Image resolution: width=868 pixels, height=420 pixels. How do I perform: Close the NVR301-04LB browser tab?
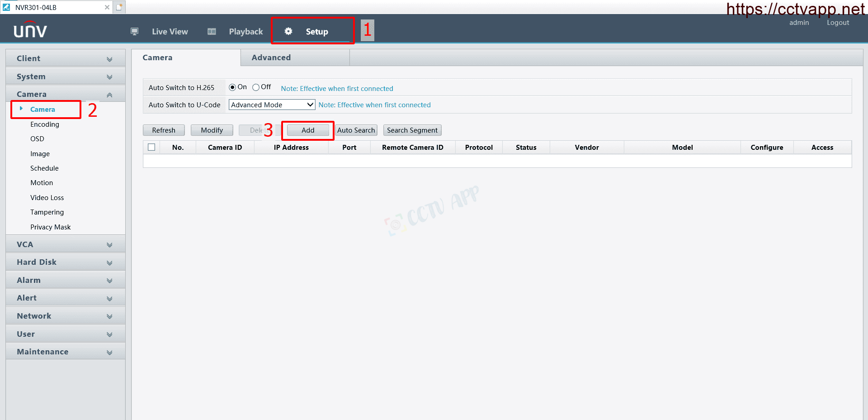pyautogui.click(x=107, y=7)
